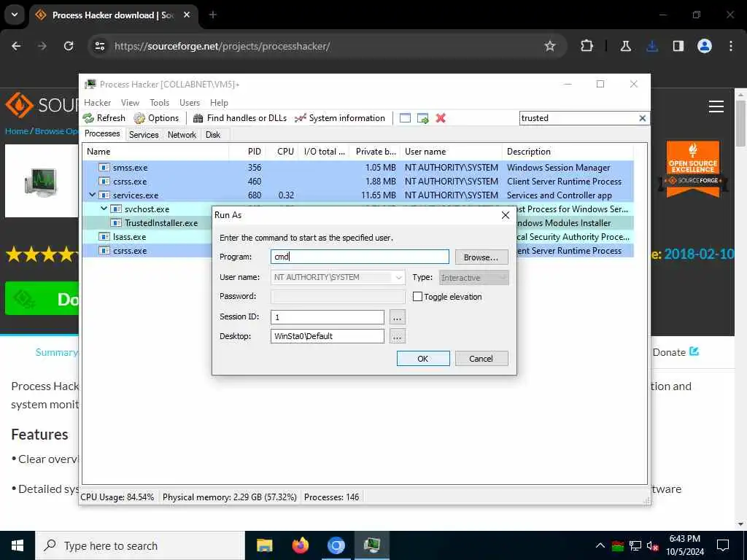Click the Browse... button
The image size is (747, 560).
(x=481, y=257)
